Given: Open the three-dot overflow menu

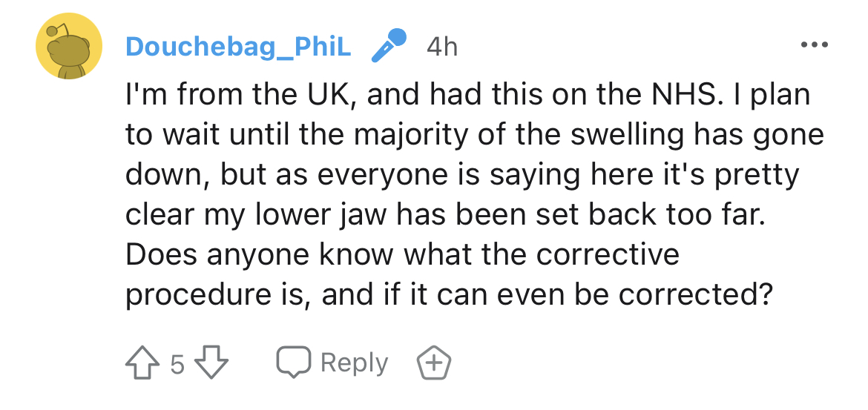Looking at the screenshot, I should 815,44.
